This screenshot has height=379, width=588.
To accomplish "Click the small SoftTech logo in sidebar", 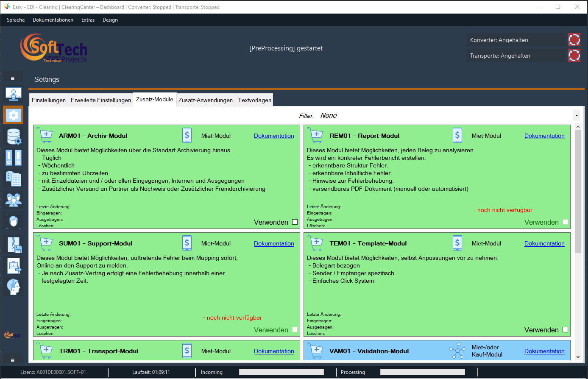I will point(12,335).
